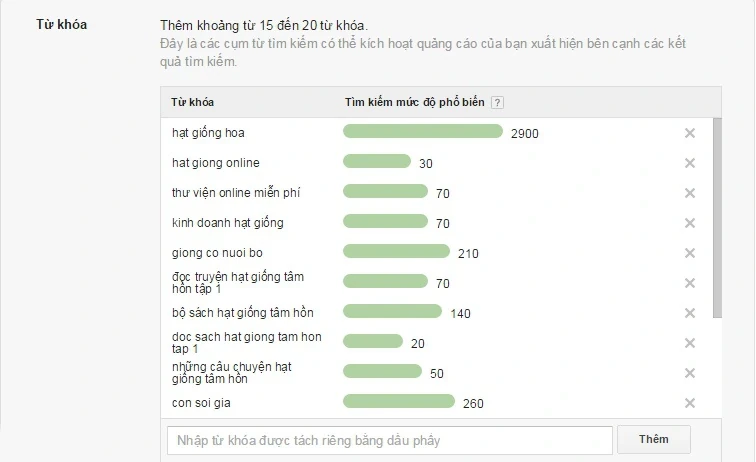This screenshot has height=462, width=756.
Task: Remove 'đọc truyện hạt giống tâm hồn tập 1'
Action: 689,283
